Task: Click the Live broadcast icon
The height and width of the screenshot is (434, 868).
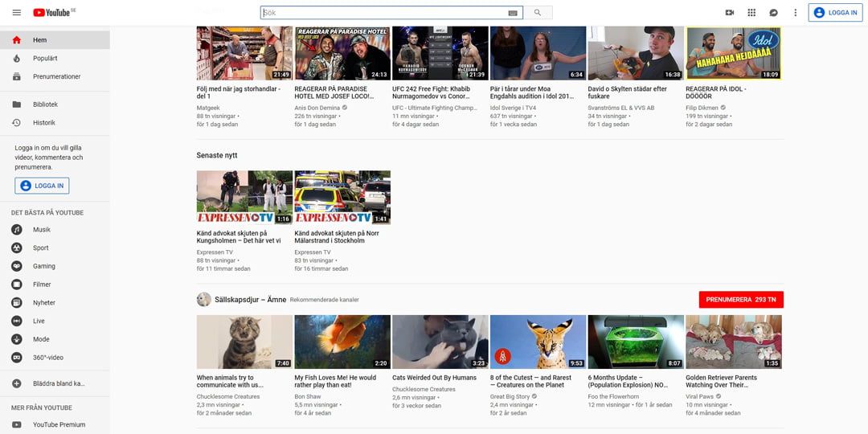Action: (x=17, y=321)
